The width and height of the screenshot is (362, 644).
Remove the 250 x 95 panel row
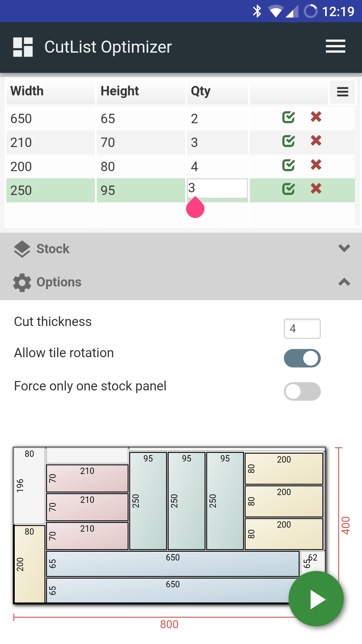316,189
